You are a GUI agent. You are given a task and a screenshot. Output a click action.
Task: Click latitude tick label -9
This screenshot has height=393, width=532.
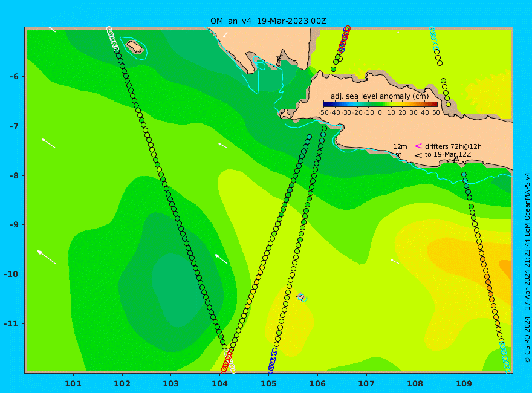(x=15, y=225)
